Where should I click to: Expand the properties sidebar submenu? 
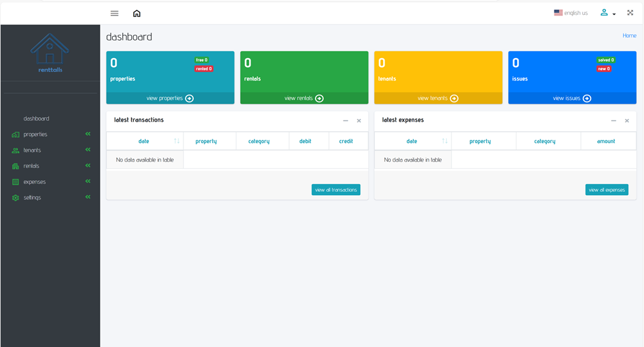tap(88, 135)
